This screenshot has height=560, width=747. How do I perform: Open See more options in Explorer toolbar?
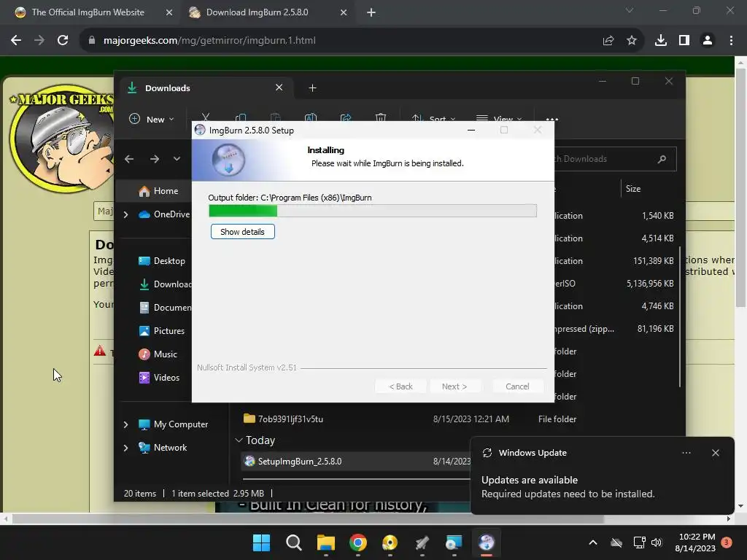tap(552, 119)
